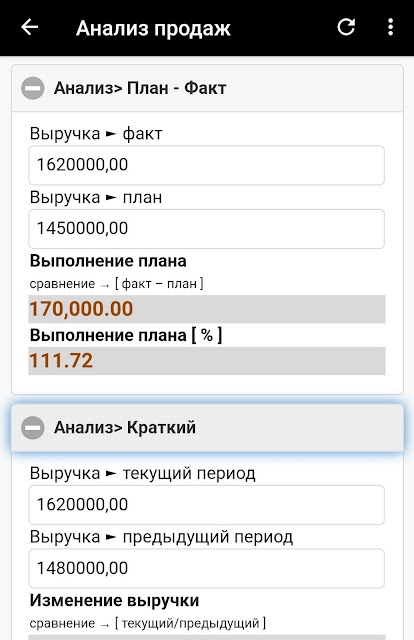414x640 pixels.
Task: Tap the сравнение факт – план hint
Action: (x=116, y=284)
